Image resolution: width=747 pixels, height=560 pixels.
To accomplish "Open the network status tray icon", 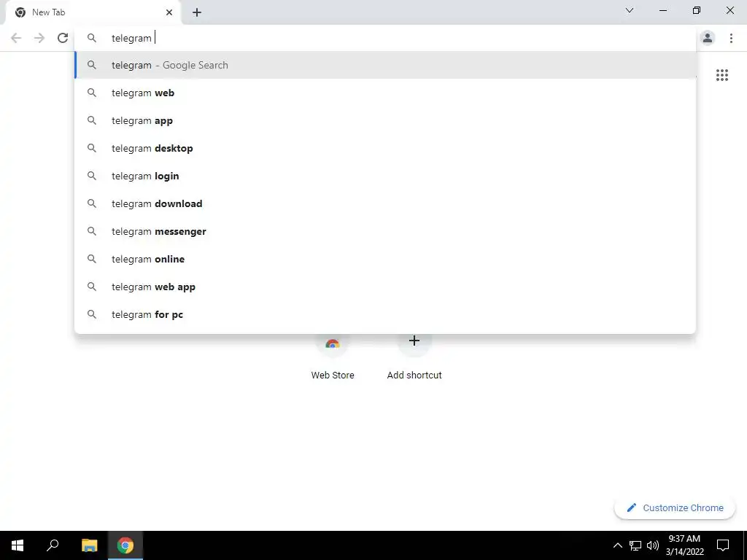I will click(x=635, y=545).
